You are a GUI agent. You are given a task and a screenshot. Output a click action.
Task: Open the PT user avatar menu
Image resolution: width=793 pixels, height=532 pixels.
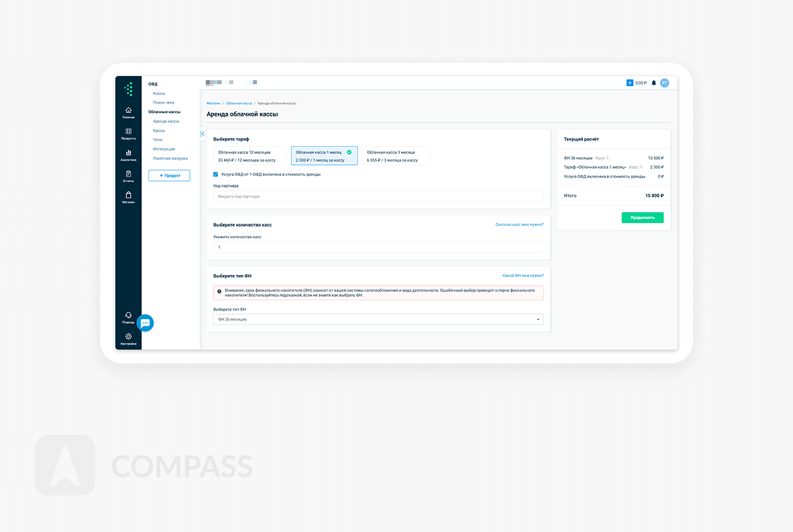(x=664, y=83)
